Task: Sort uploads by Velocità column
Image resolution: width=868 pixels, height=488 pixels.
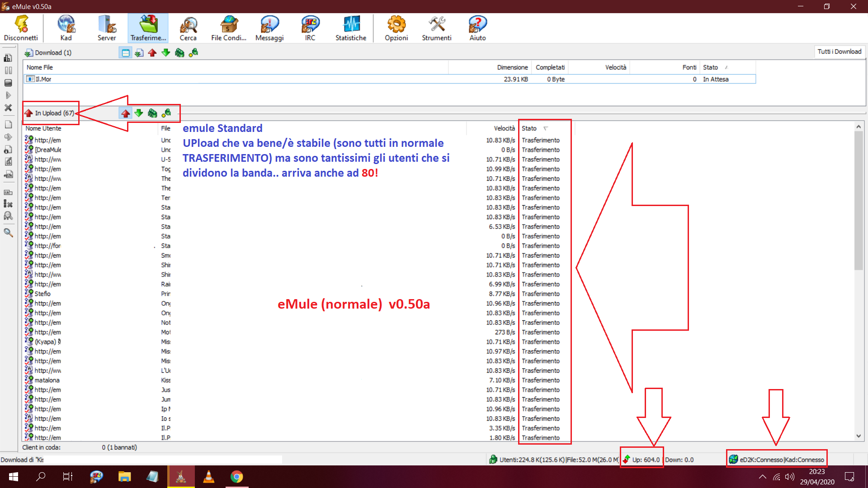Action: click(x=492, y=128)
